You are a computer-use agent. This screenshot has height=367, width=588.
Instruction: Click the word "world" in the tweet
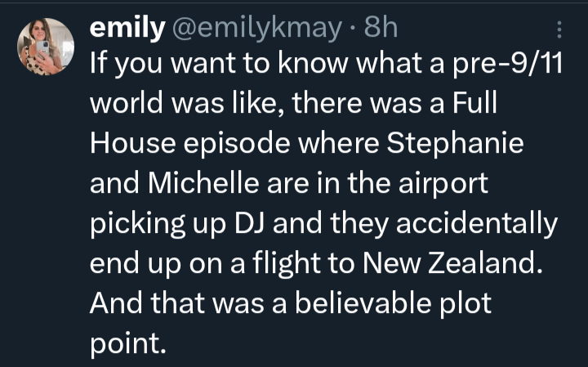(x=125, y=105)
